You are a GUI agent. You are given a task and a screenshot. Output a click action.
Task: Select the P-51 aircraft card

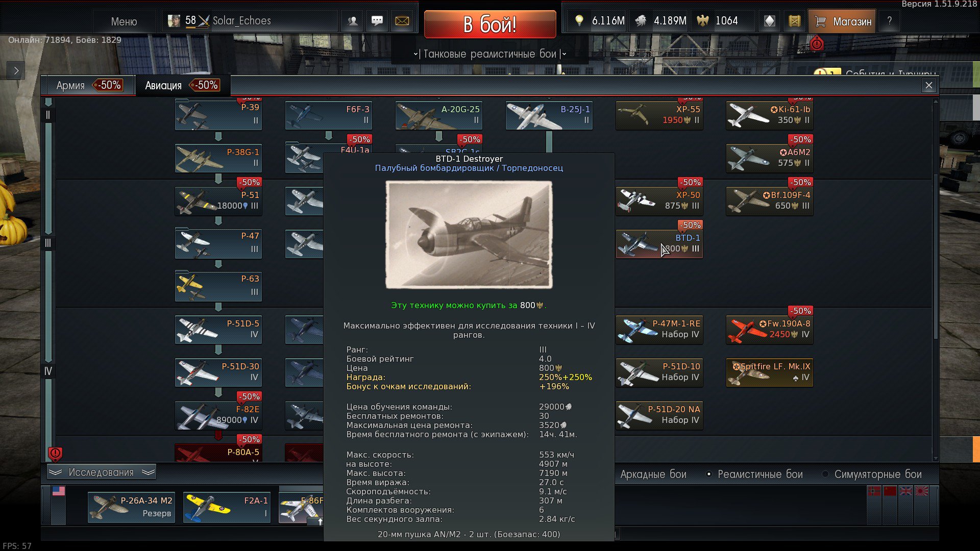coord(218,201)
